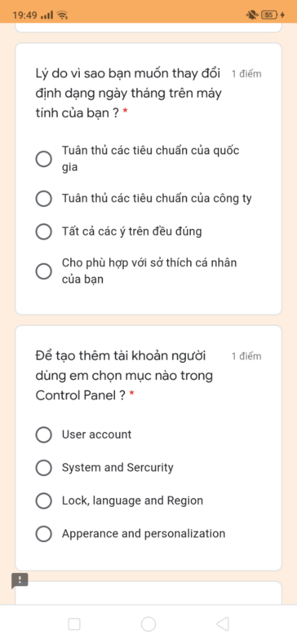Select "Lock, language and Region" option

point(44,501)
